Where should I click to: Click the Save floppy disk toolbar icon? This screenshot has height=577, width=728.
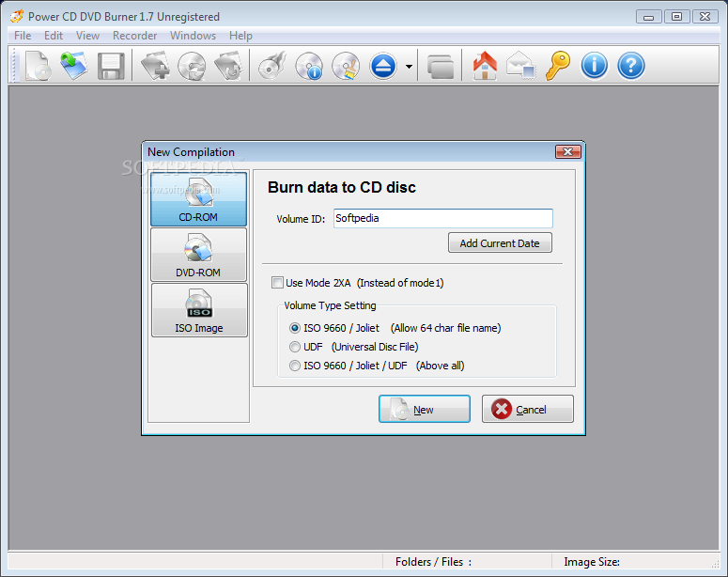[x=111, y=66]
